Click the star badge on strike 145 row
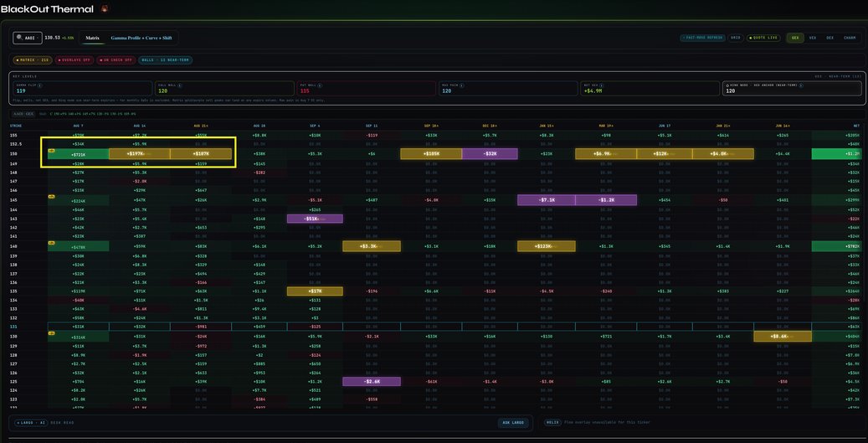 click(x=51, y=197)
